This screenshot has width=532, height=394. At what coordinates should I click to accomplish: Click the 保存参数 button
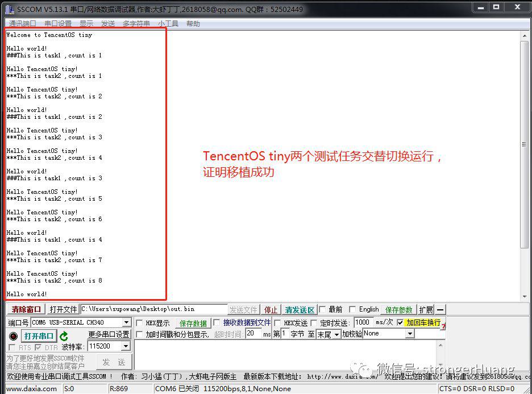pyautogui.click(x=398, y=309)
